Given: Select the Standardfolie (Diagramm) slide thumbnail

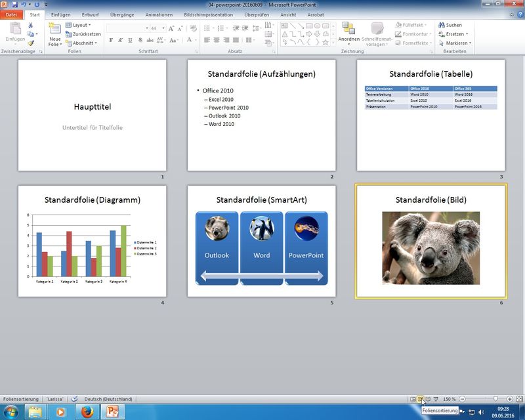Looking at the screenshot, I should click(x=93, y=240).
